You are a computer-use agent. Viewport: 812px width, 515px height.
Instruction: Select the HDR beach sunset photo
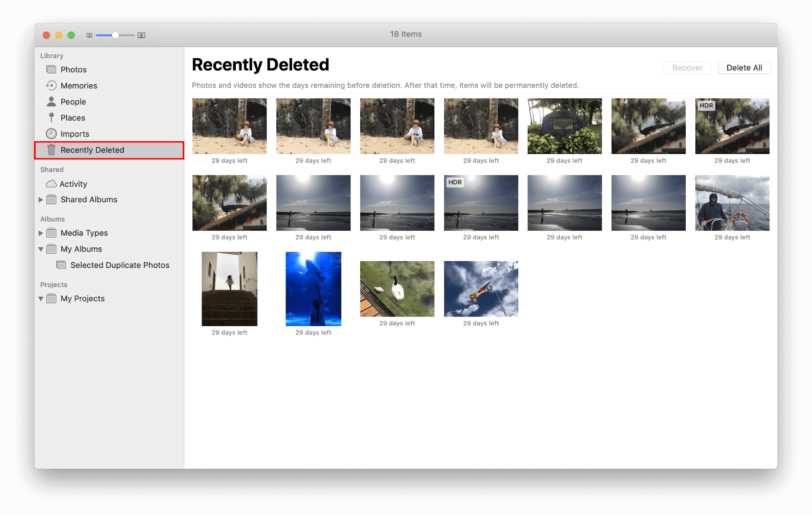point(481,203)
